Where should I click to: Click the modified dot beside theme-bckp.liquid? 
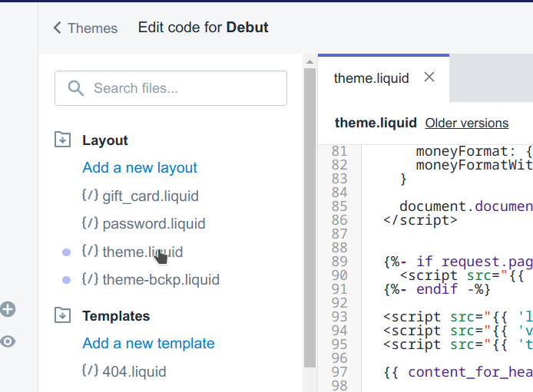[67, 280]
